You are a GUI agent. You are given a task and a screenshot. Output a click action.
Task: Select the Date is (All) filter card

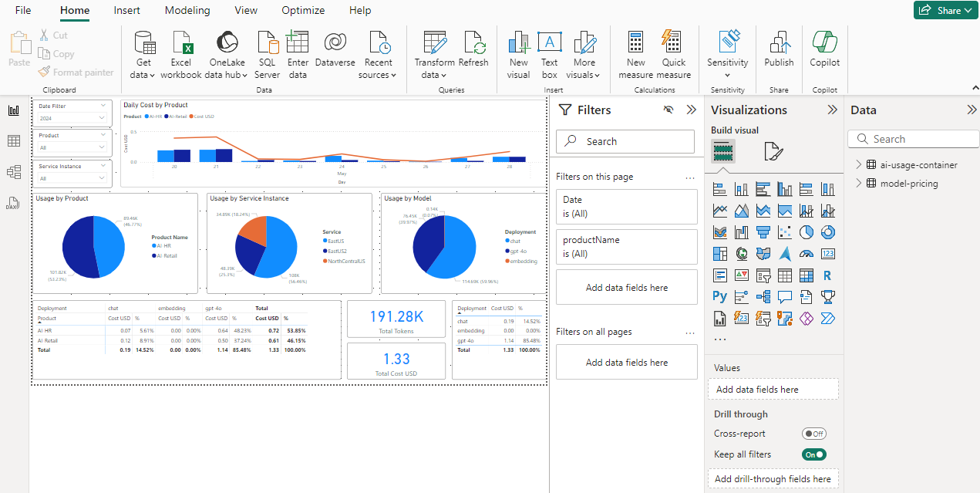[627, 206]
